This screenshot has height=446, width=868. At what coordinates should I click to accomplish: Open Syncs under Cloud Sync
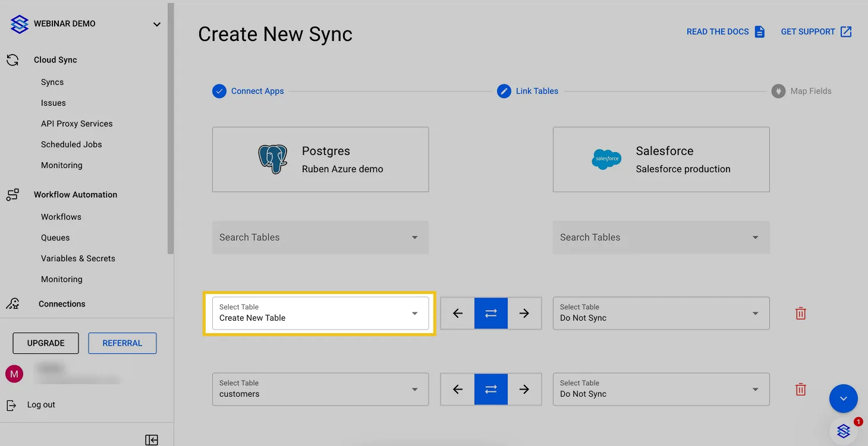52,83
